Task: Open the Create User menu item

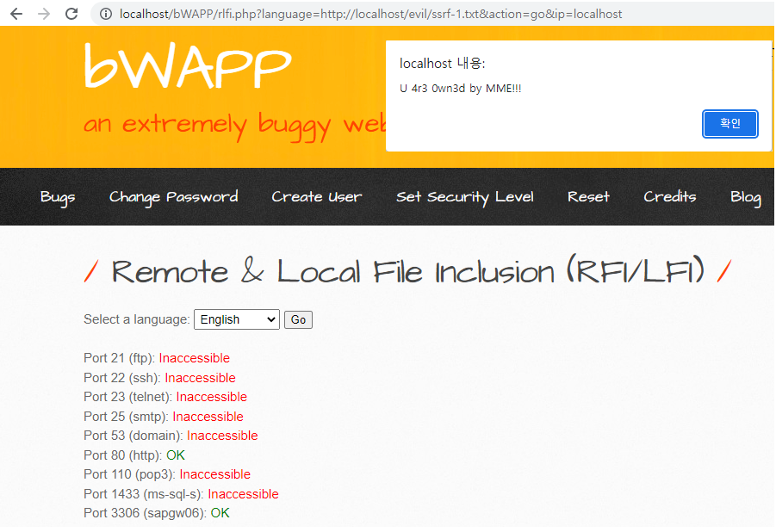Action: 317,197
